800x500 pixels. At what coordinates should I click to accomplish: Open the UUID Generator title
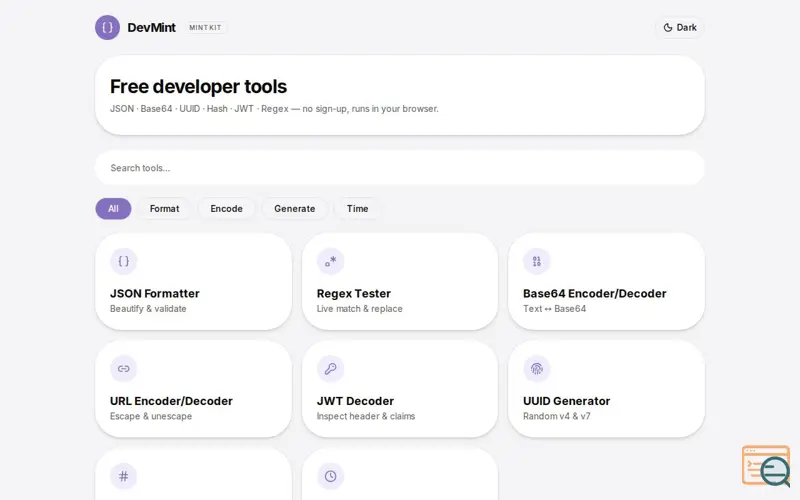566,401
